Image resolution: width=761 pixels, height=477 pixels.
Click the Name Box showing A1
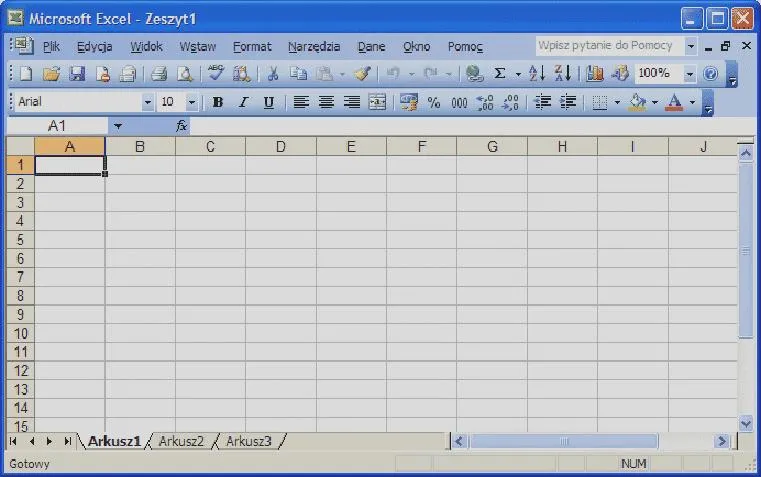coord(57,126)
